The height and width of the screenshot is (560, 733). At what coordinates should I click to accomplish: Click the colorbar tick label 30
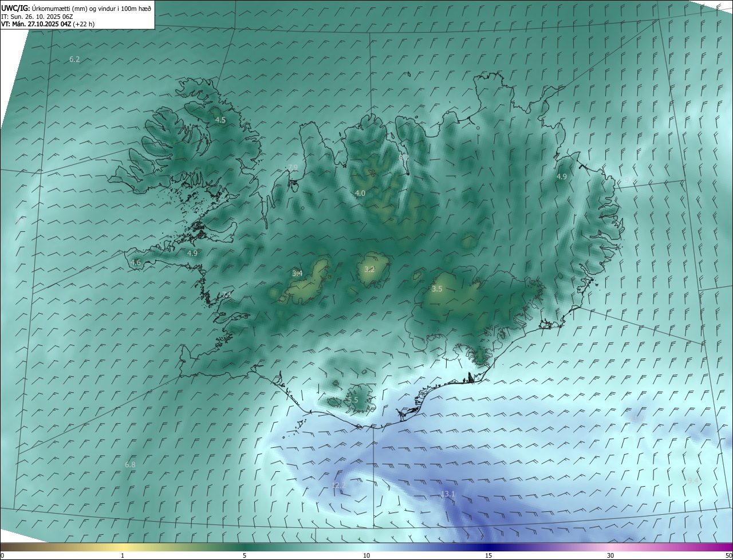pyautogui.click(x=610, y=556)
